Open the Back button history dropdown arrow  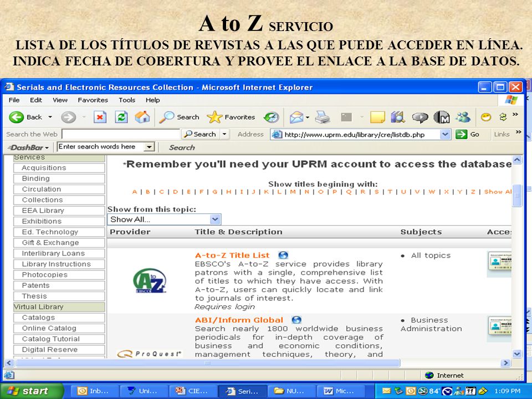(x=50, y=117)
